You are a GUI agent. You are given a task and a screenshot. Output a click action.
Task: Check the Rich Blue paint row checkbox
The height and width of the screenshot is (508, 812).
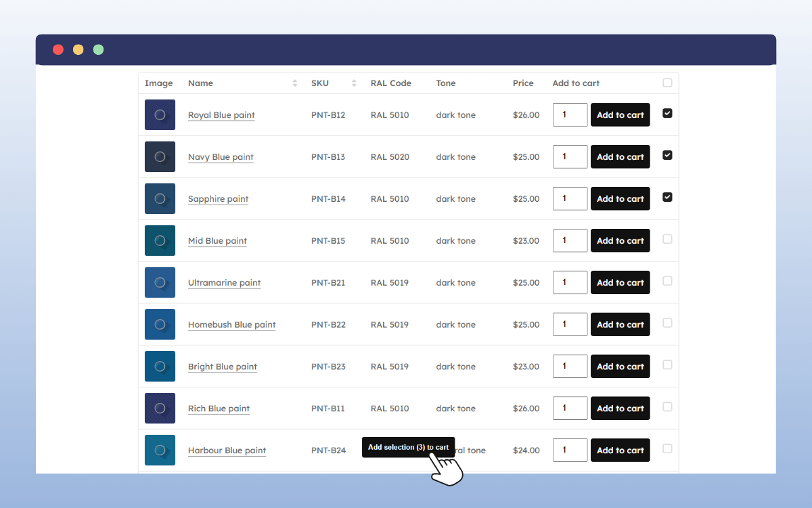667,407
